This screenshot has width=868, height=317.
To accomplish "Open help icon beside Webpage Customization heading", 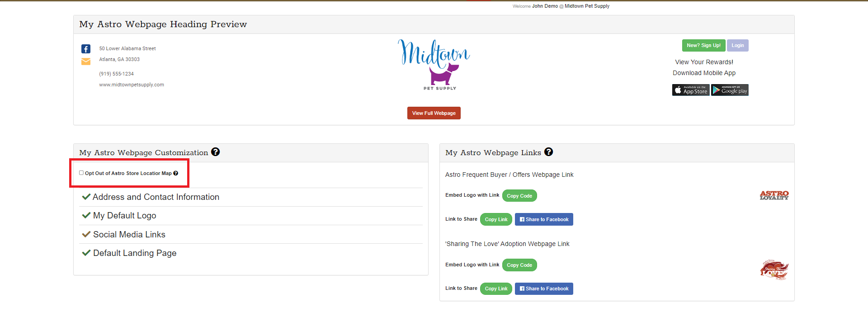I will [x=216, y=152].
